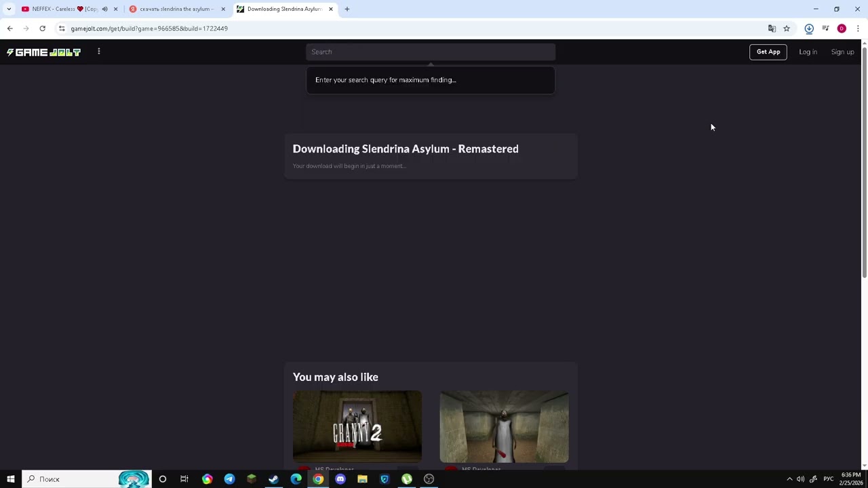This screenshot has width=868, height=488.
Task: Open the clock showing 6:36 PM
Action: pyautogui.click(x=851, y=479)
